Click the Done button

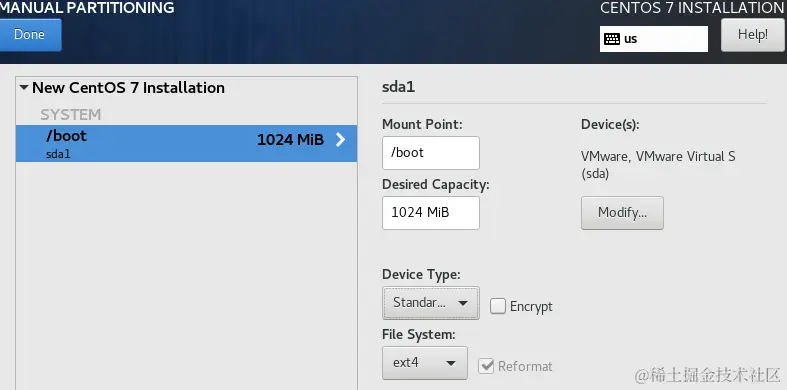pyautogui.click(x=30, y=35)
